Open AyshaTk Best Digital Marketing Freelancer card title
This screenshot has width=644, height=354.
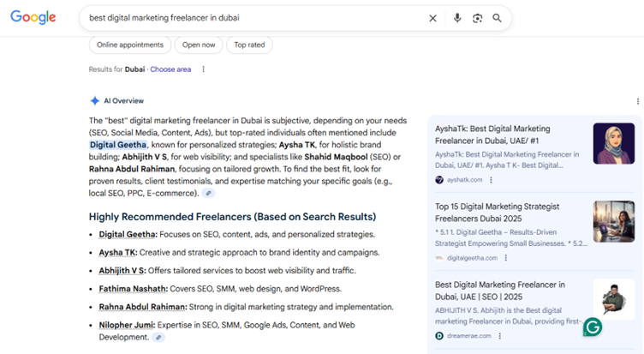tap(492, 135)
